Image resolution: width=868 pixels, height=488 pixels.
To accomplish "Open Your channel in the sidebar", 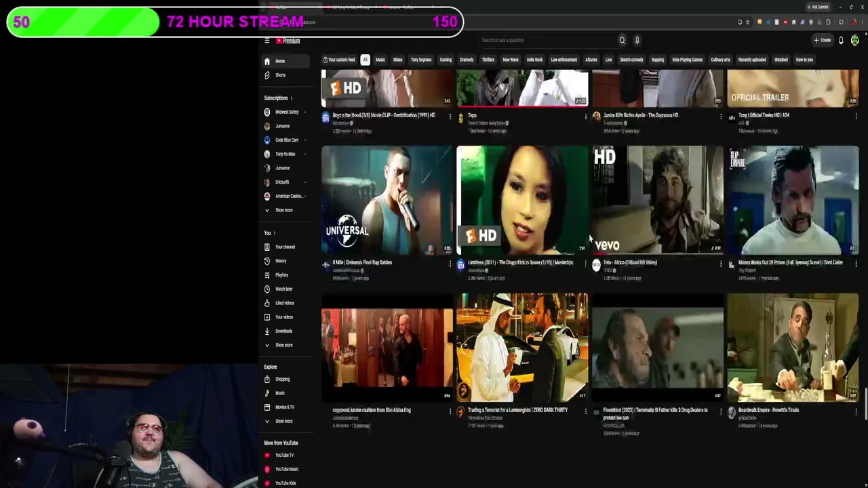I will (285, 247).
